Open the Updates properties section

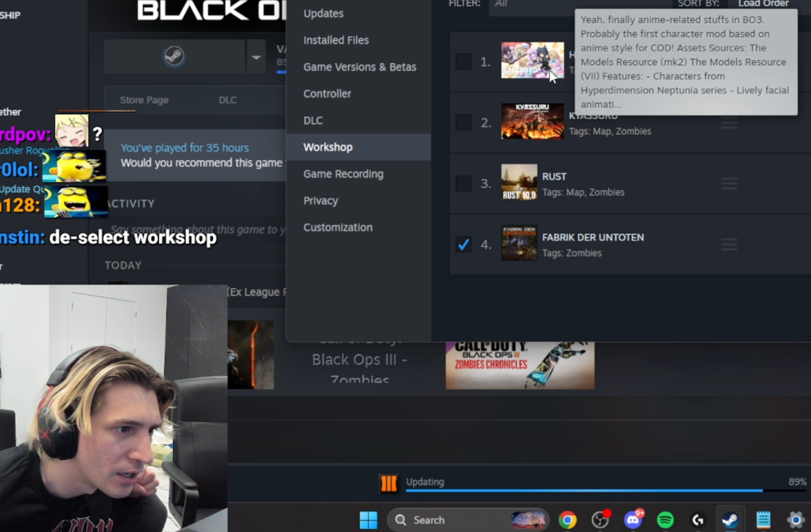tap(358, 13)
